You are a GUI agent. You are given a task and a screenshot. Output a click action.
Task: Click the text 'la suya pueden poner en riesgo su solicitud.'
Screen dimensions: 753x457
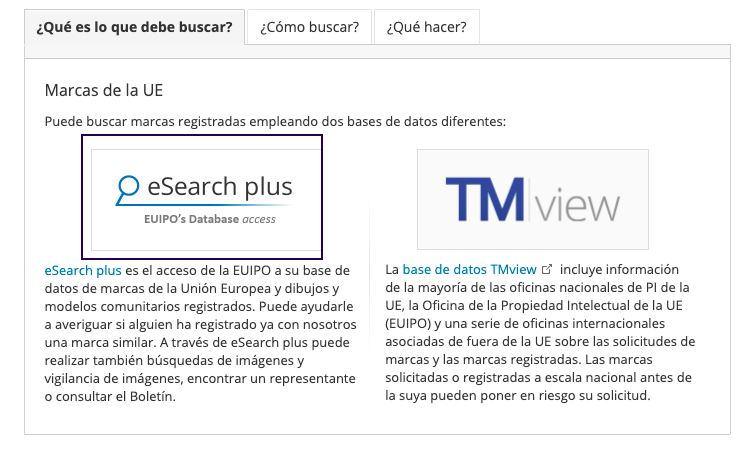(x=518, y=396)
